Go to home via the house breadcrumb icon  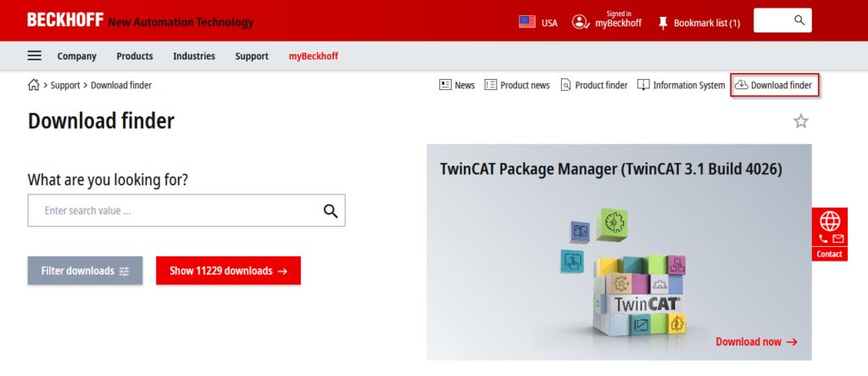(33, 85)
